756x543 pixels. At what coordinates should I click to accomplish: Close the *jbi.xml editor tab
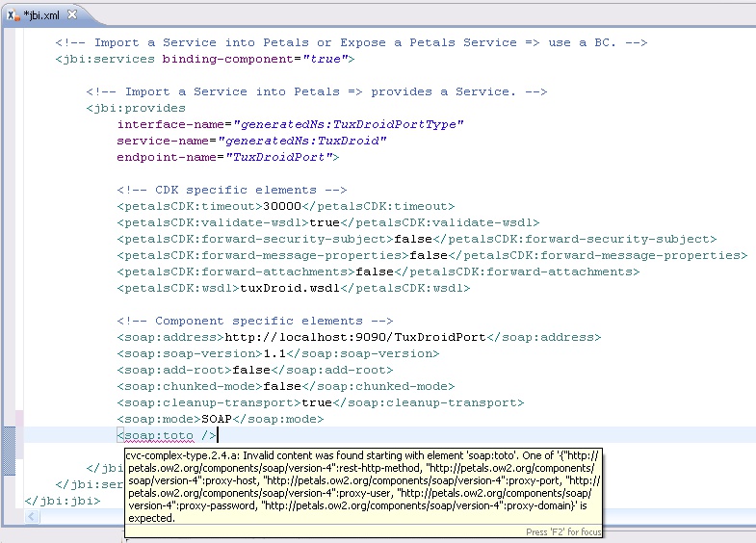pos(72,15)
